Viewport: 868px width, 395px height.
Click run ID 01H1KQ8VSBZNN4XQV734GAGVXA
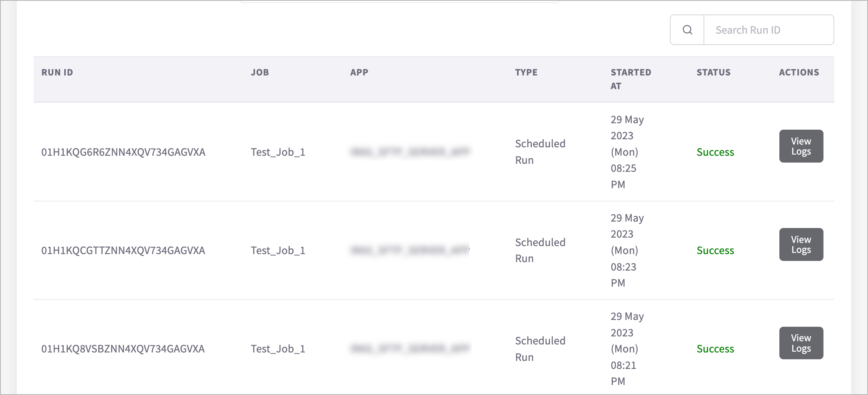[123, 349]
